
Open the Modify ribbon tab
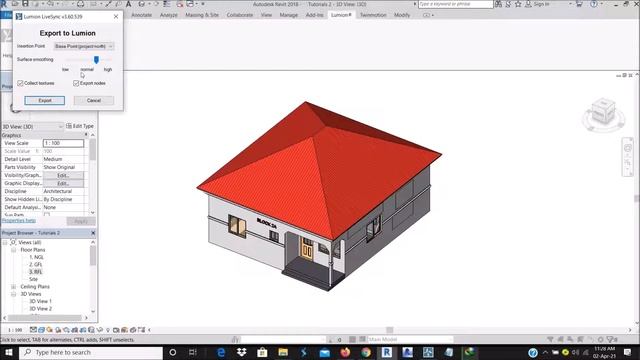tap(402, 15)
